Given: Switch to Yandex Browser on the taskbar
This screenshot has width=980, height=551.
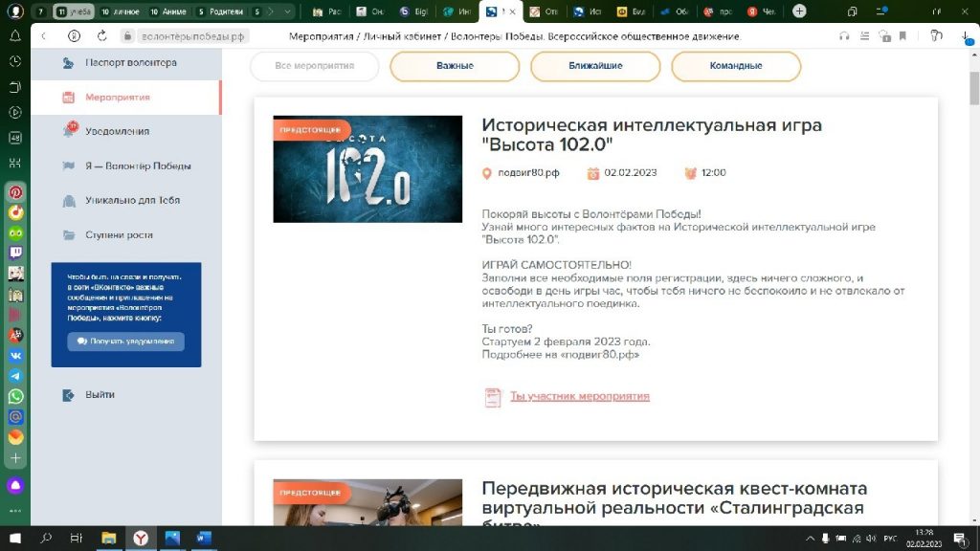Looking at the screenshot, I should 141,538.
